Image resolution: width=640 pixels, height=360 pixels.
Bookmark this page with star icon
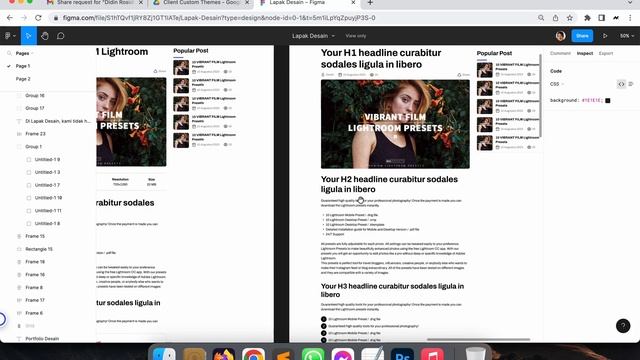tap(570, 18)
